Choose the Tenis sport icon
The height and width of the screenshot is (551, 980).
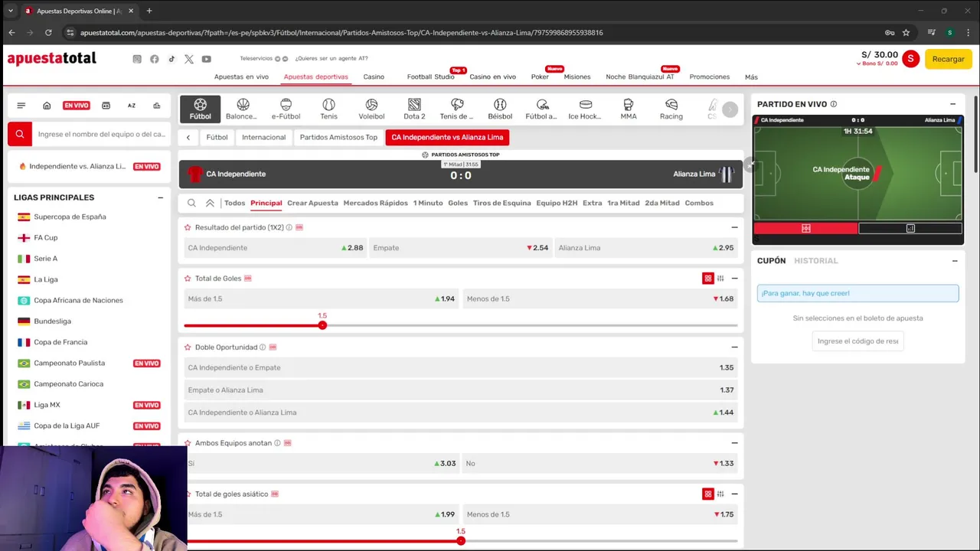click(328, 109)
